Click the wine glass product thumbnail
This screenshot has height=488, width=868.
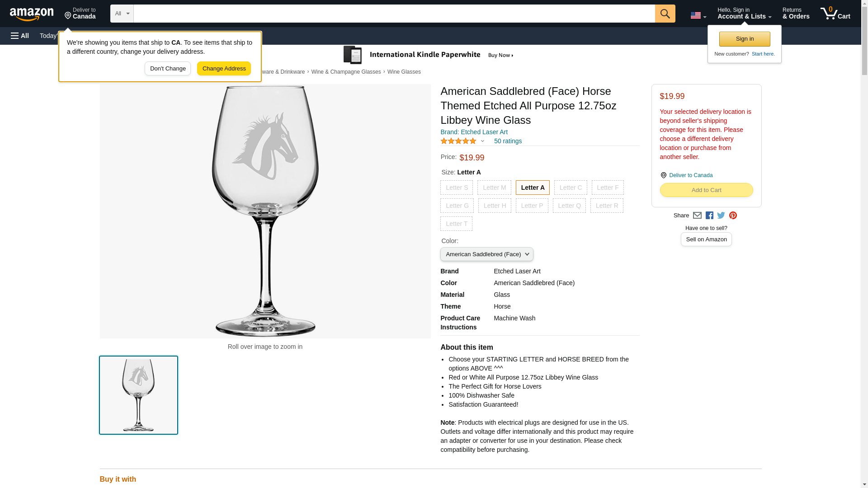[x=138, y=395]
